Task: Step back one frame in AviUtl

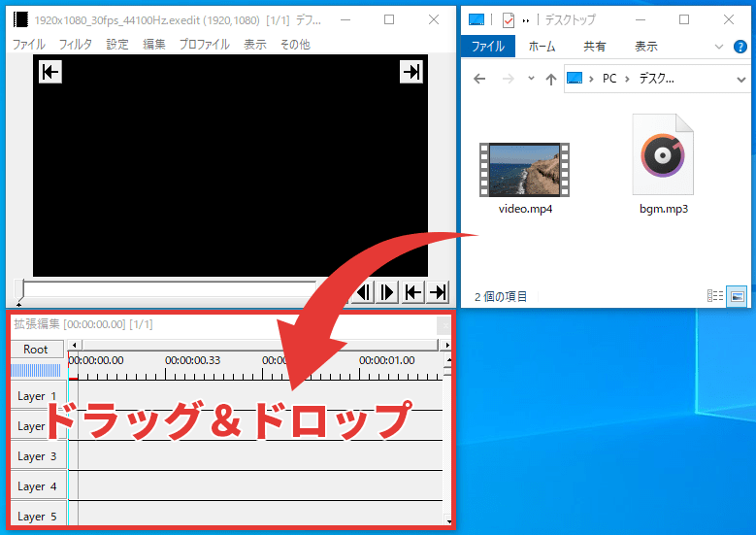Action: coord(363,292)
